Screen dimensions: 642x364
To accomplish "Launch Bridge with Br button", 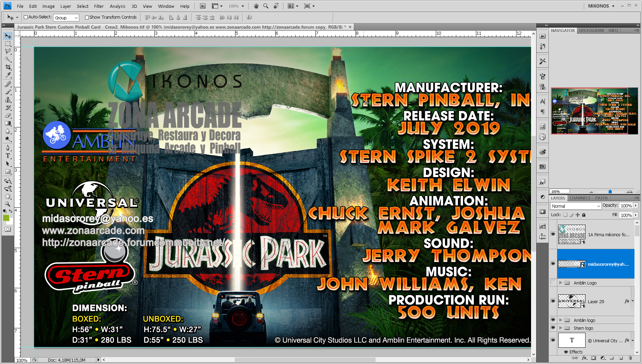I will pos(203,6).
